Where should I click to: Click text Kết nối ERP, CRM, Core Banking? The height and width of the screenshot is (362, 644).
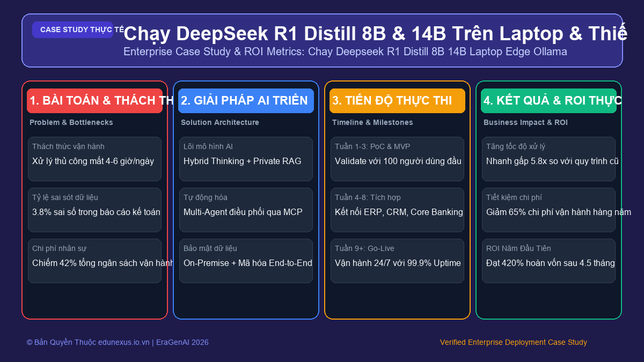[399, 212]
